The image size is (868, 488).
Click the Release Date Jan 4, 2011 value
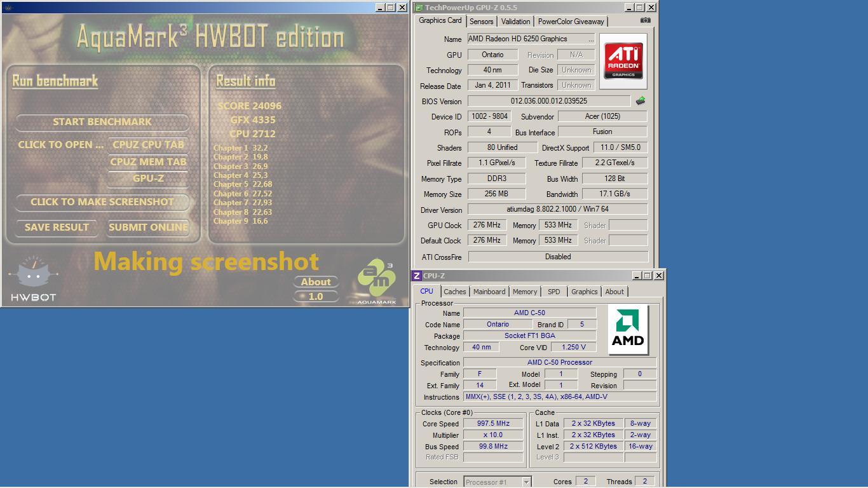pos(492,85)
